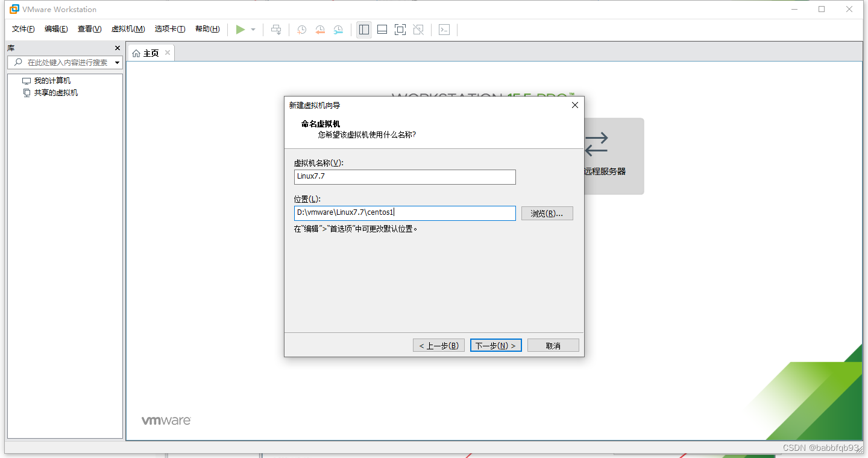Screen dimensions: 868x458
Task: Open the 文件(F) menu
Action: tap(24, 29)
